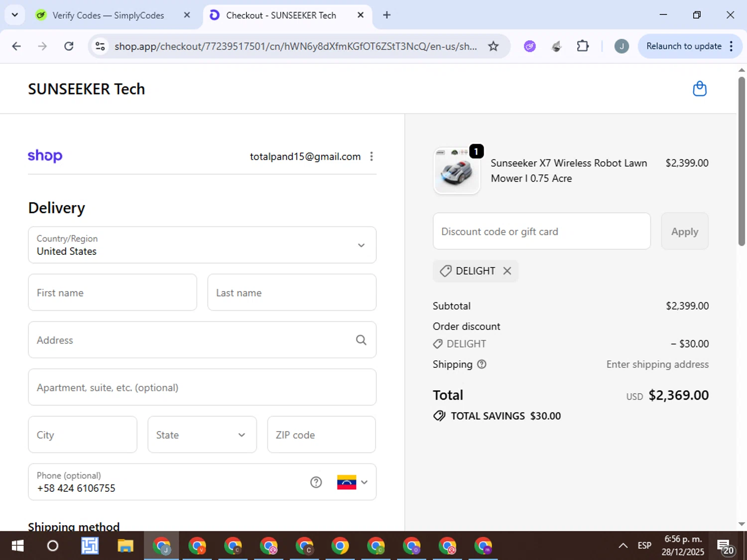Click the page vertical scrollbar
The width and height of the screenshot is (747, 560).
point(742,161)
